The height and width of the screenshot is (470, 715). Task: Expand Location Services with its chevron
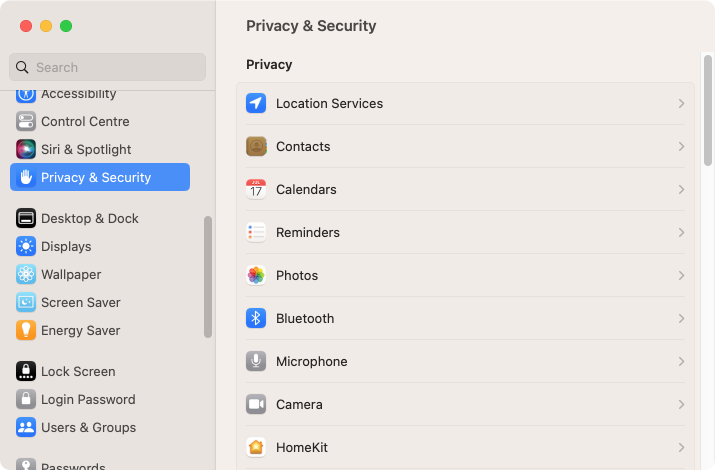(x=681, y=103)
